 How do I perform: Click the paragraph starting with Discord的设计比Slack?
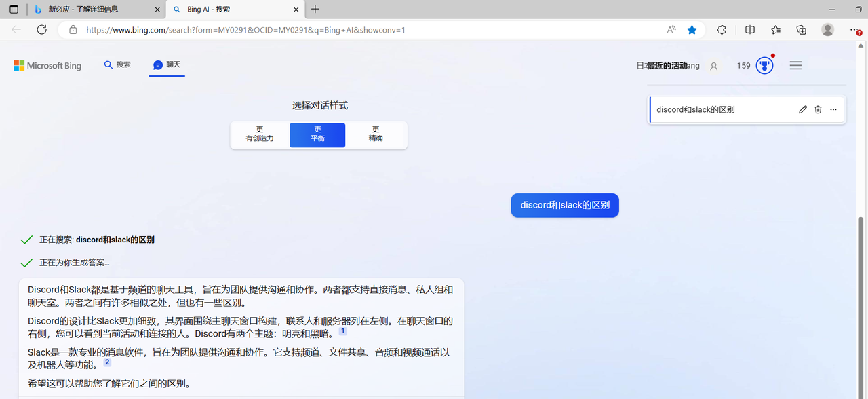click(240, 327)
